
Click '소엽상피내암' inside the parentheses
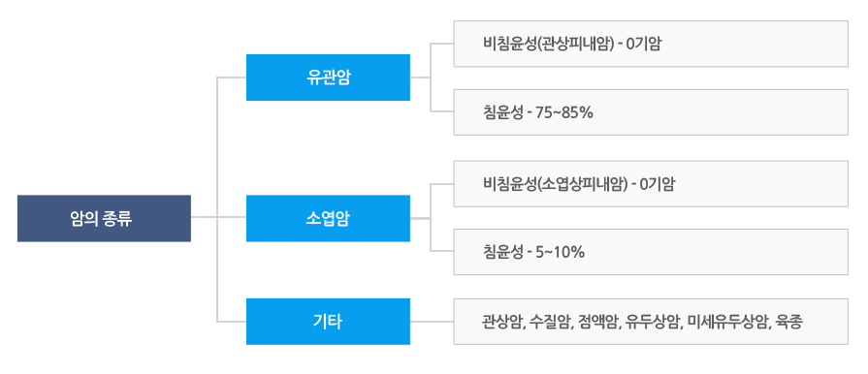(584, 185)
